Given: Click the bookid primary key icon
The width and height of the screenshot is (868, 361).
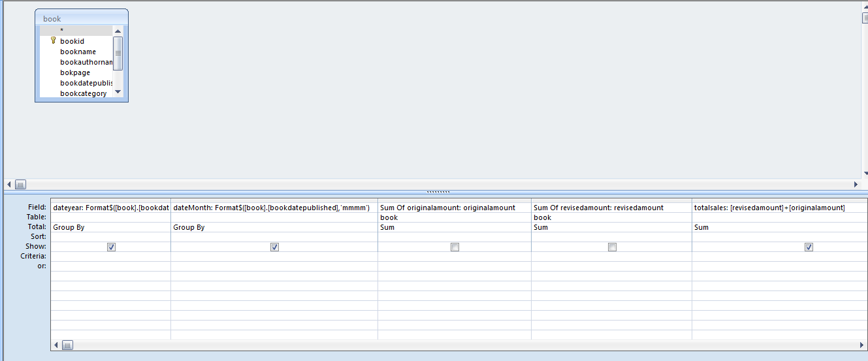Looking at the screenshot, I should pos(54,40).
